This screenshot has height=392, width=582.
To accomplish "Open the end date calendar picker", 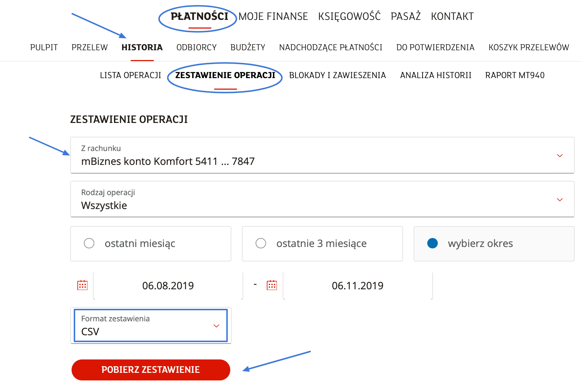I will pos(272,285).
